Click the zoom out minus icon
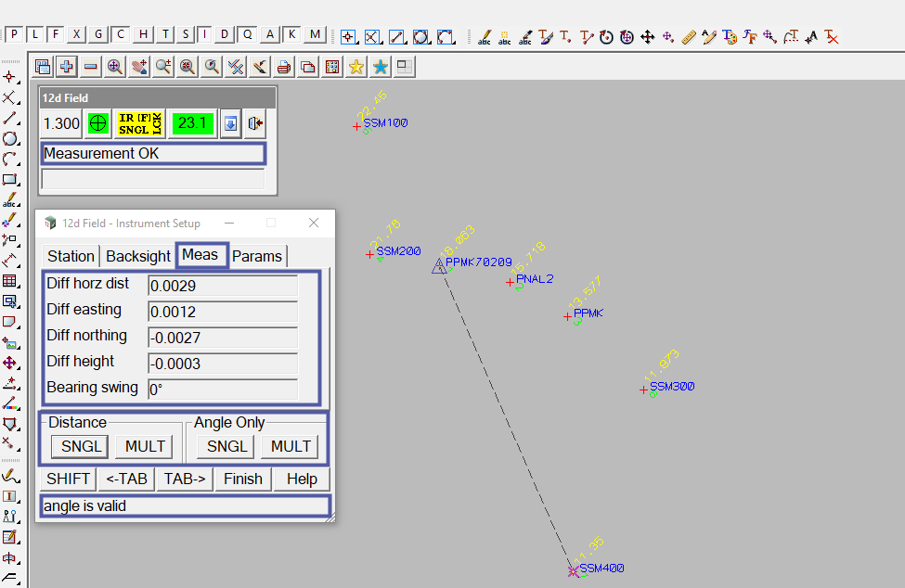Image resolution: width=905 pixels, height=588 pixels. point(91,66)
